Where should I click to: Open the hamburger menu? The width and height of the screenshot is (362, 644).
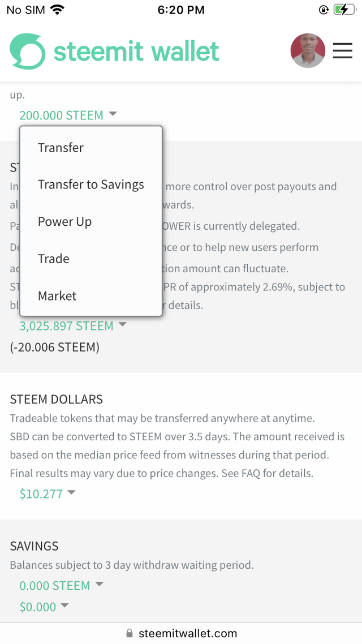tap(342, 51)
